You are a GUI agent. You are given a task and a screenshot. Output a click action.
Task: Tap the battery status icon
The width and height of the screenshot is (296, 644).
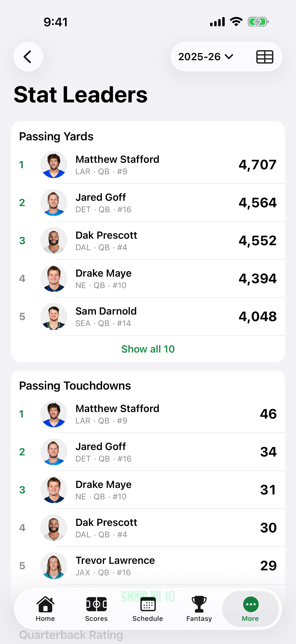tap(258, 22)
